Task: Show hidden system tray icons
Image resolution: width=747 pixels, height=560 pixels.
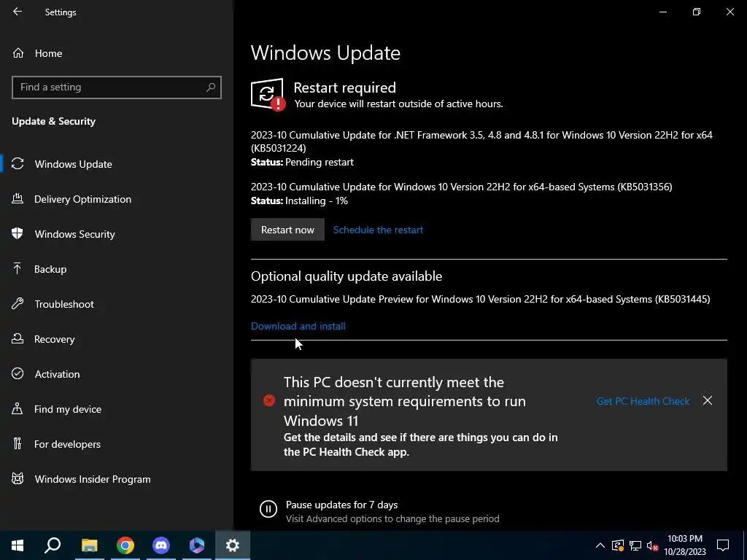Action: coord(600,545)
